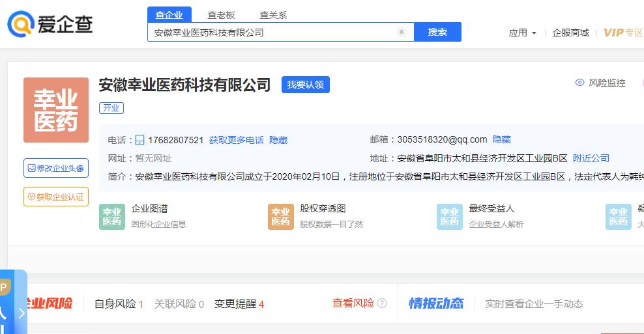Click the 获取企业认证 button
644x334 pixels.
[x=56, y=197]
